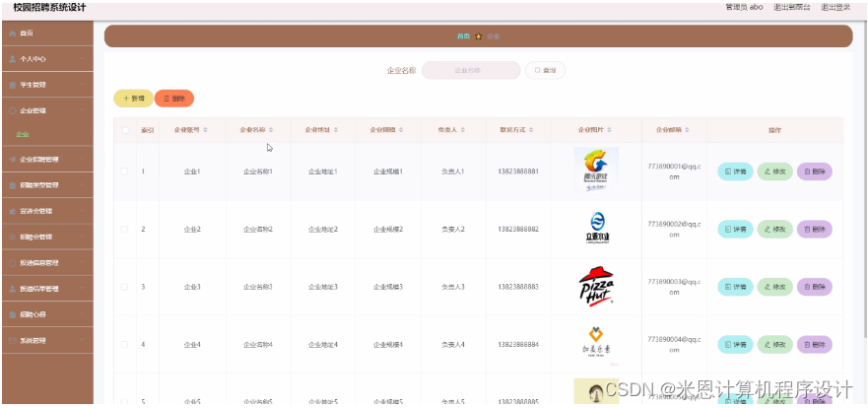Click the icon beside 招聘心得

pos(12,315)
